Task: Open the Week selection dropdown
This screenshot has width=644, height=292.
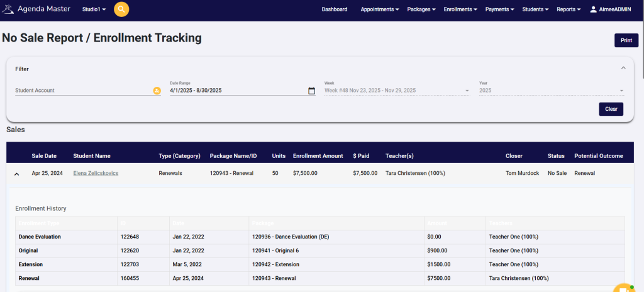Action: tap(396, 91)
